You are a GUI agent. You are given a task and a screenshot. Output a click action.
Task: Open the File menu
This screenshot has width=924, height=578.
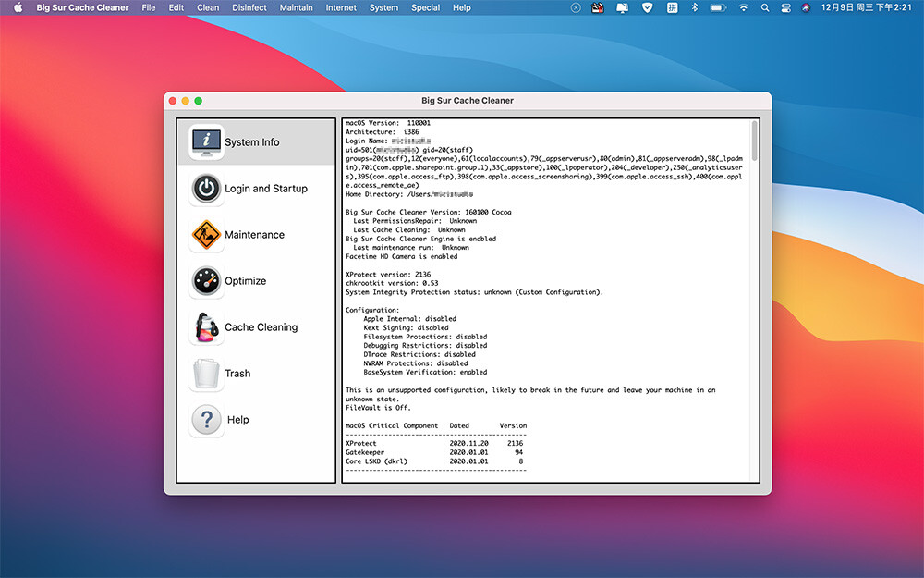point(149,7)
